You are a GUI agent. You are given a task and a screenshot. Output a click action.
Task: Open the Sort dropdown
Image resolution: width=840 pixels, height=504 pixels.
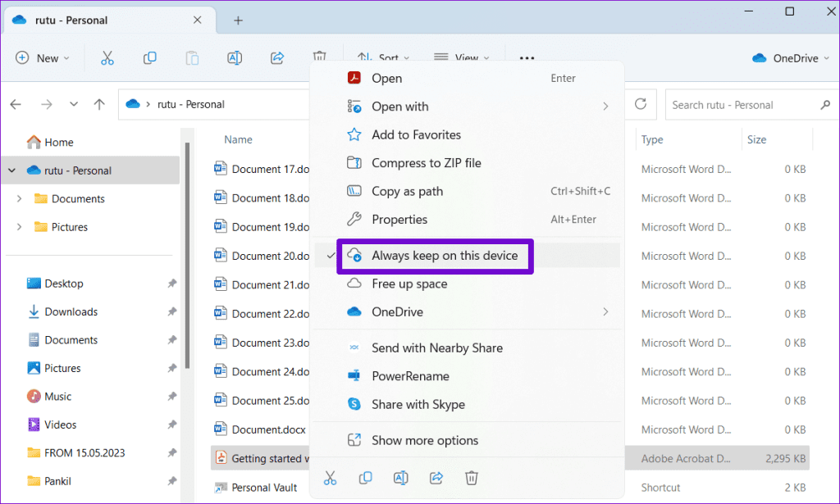pos(383,57)
